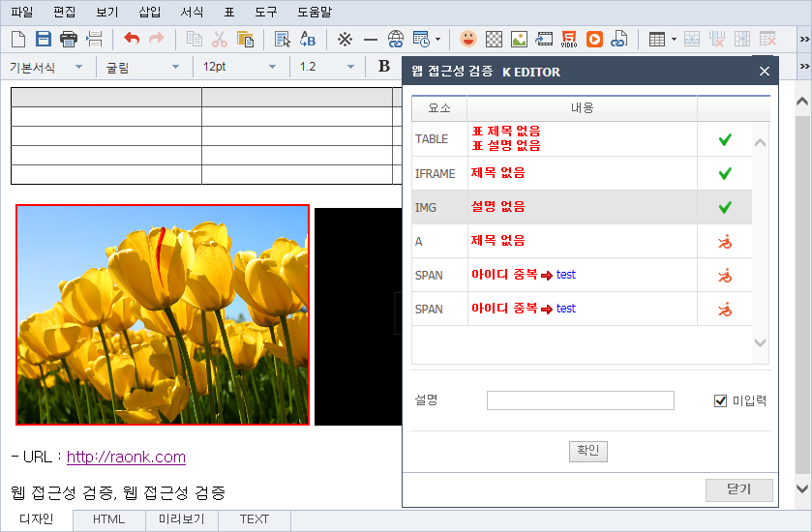Open the 보기 menu
The image size is (812, 532).
click(x=107, y=12)
